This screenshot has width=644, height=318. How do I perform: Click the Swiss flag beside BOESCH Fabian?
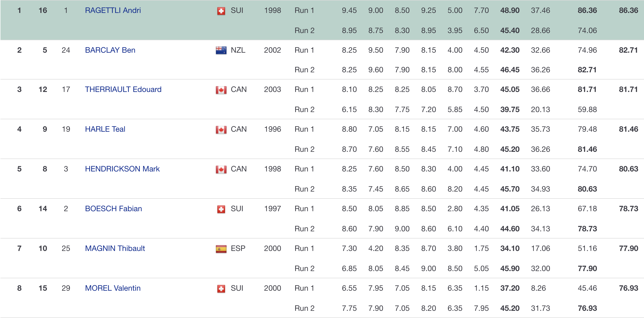click(x=221, y=209)
